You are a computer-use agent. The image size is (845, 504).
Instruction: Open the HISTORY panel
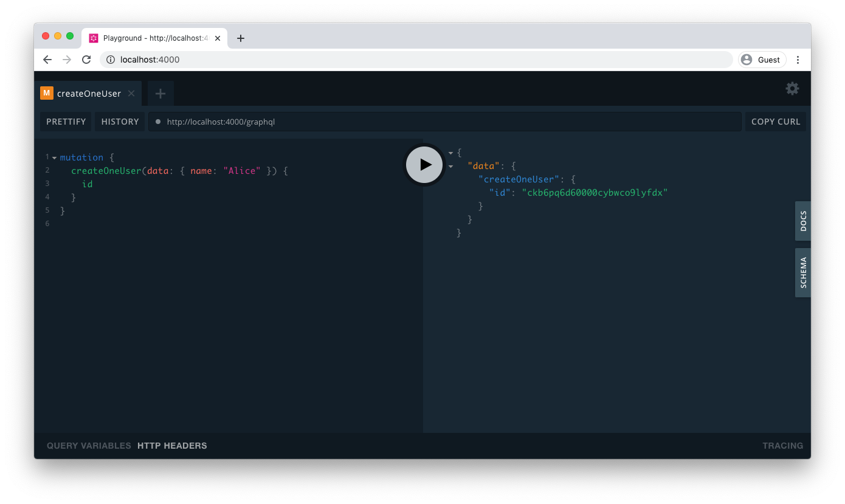120,122
